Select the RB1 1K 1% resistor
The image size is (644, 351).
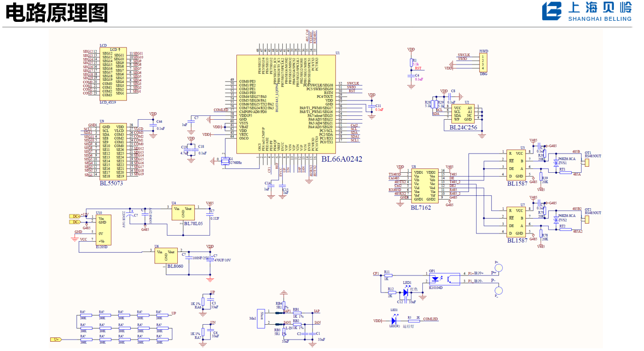point(297,313)
